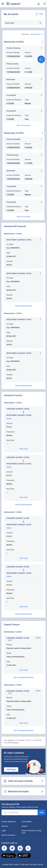47x868 pixels.
Task: Open the floating chat support icon
Action: (41, 59)
